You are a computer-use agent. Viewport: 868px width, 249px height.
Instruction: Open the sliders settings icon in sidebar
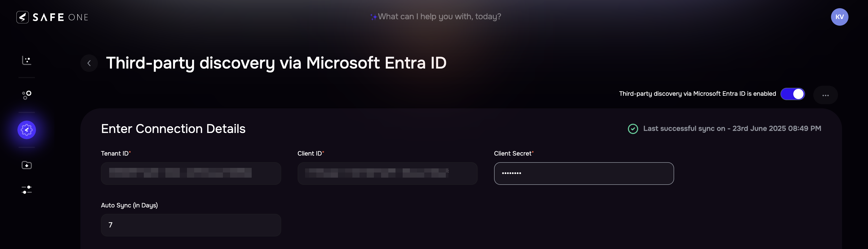tap(27, 190)
